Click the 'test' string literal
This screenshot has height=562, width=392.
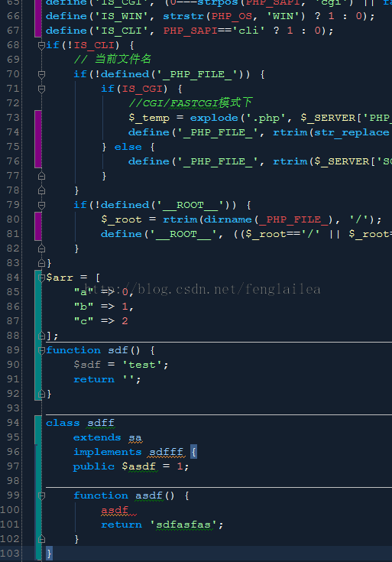click(x=142, y=365)
